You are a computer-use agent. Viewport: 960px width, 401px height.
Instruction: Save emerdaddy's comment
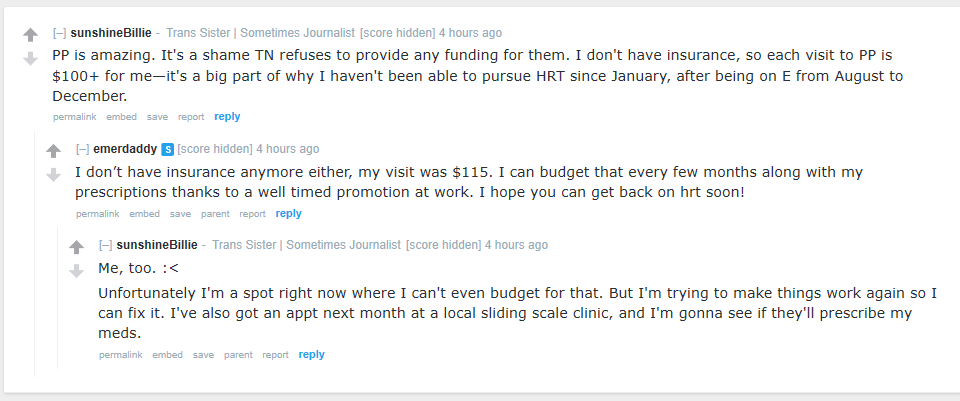coord(181,214)
